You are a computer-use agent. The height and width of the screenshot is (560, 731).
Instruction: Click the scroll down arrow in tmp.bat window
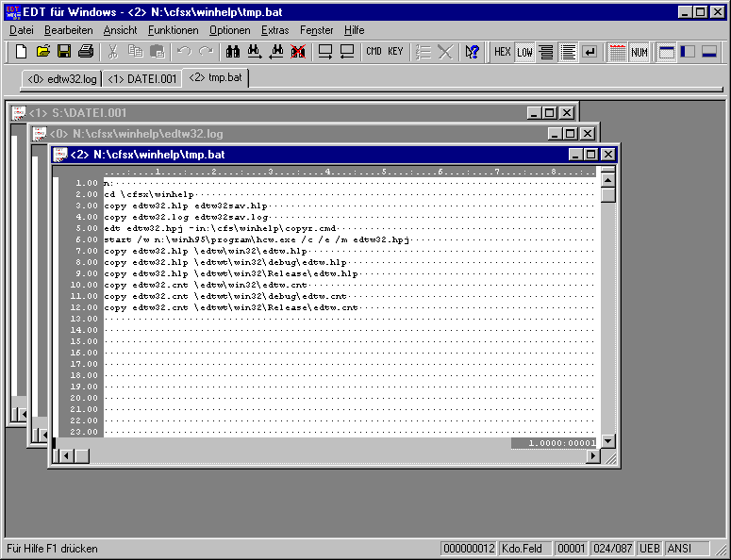608,441
